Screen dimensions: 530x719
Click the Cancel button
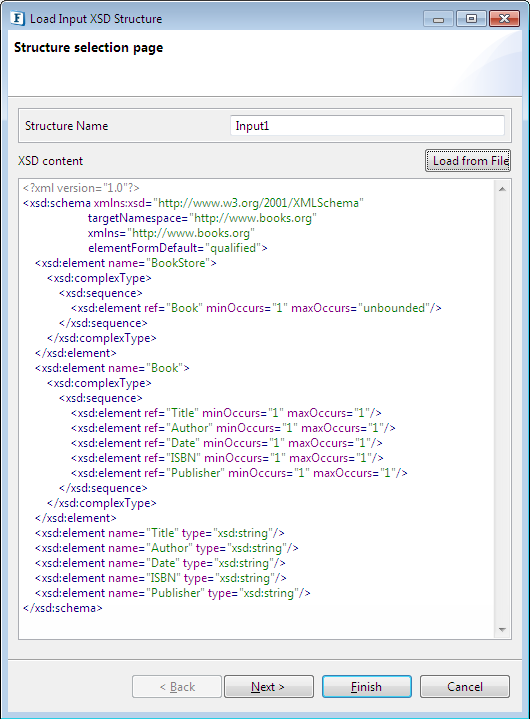(464, 686)
